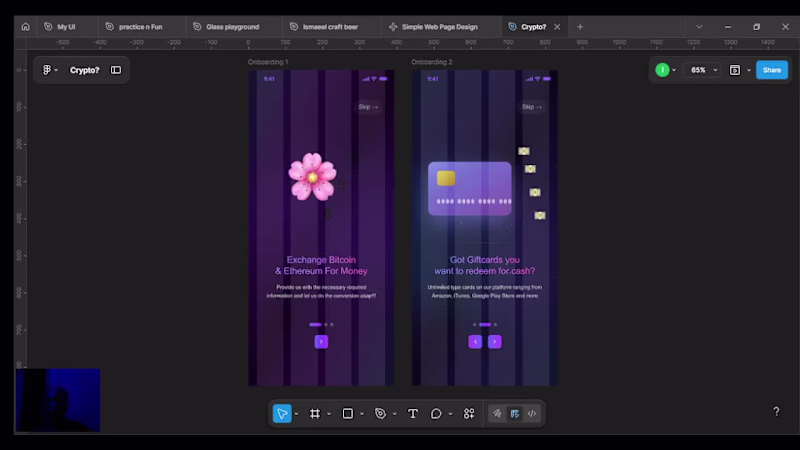This screenshot has height=450, width=800.
Task: Select the Text tool
Action: point(413,413)
